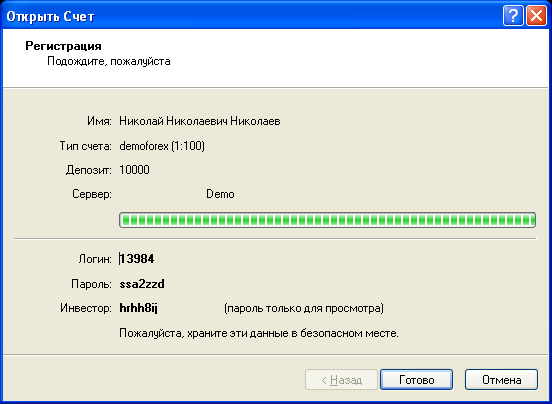Select the password value ssa2zzd

pos(142,284)
